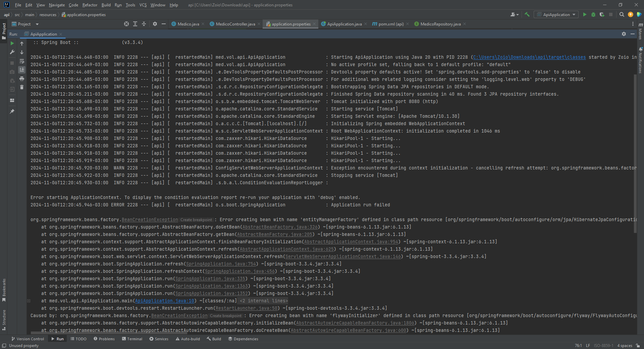
Task: Open the Bookmarks side panel
Action: pos(4,290)
